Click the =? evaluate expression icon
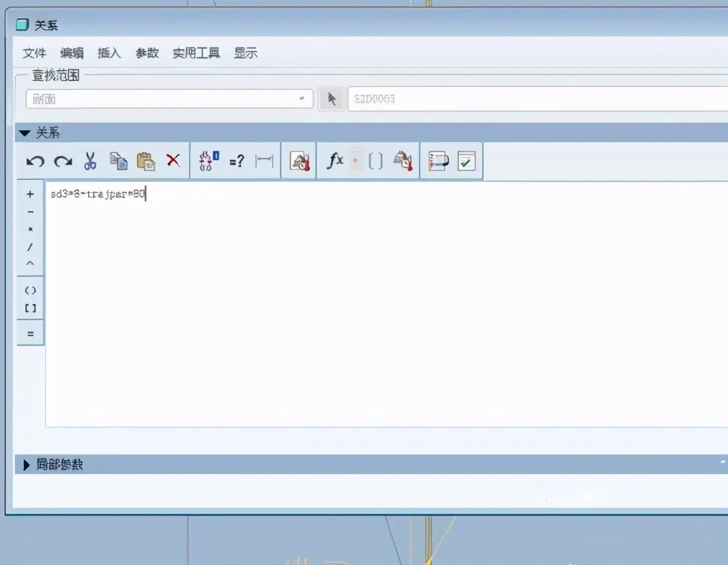728x565 pixels. (x=237, y=161)
